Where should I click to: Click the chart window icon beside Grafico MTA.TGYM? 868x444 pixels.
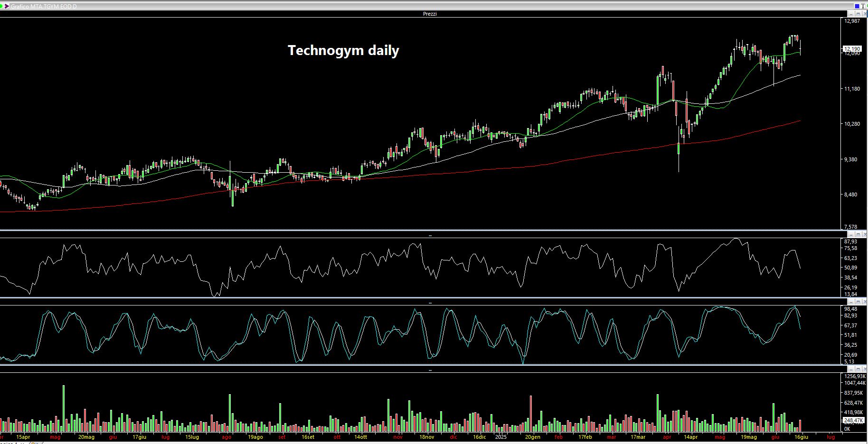[6, 6]
